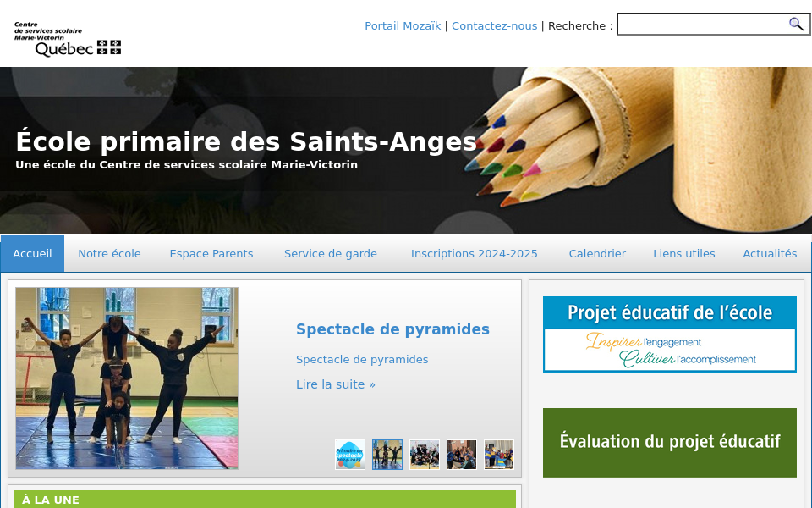Select the group photo thumbnail in the carousel
The image size is (812, 508).
pyautogui.click(x=425, y=455)
